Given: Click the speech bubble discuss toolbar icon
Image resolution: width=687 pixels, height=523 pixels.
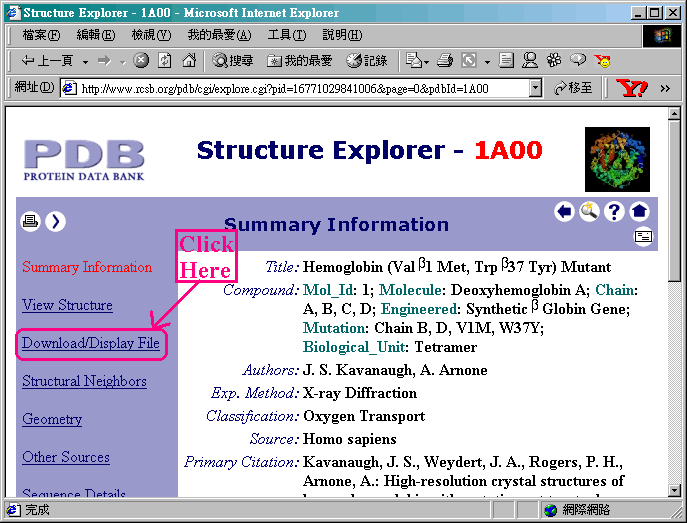Looking at the screenshot, I should 578,60.
